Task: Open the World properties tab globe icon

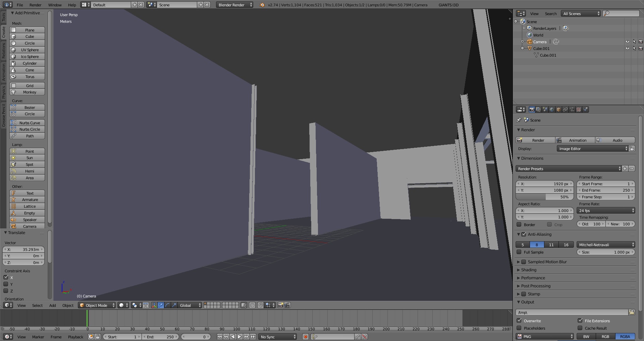Action: pyautogui.click(x=552, y=110)
